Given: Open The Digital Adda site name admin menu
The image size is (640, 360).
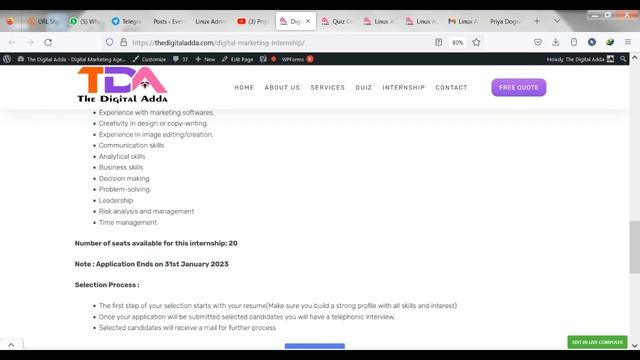Looking at the screenshot, I should click(x=71, y=59).
